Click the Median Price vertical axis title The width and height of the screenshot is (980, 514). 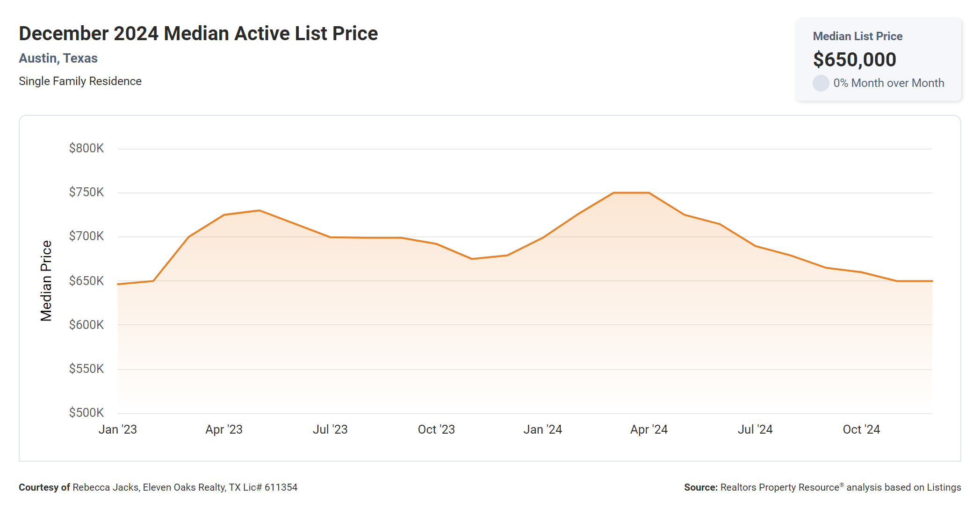click(x=46, y=281)
